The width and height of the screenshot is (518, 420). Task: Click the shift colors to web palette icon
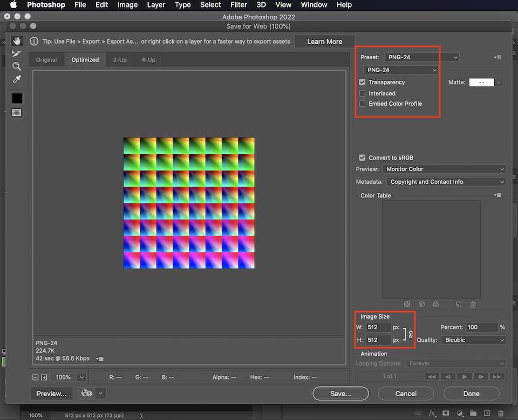pyautogui.click(x=421, y=304)
